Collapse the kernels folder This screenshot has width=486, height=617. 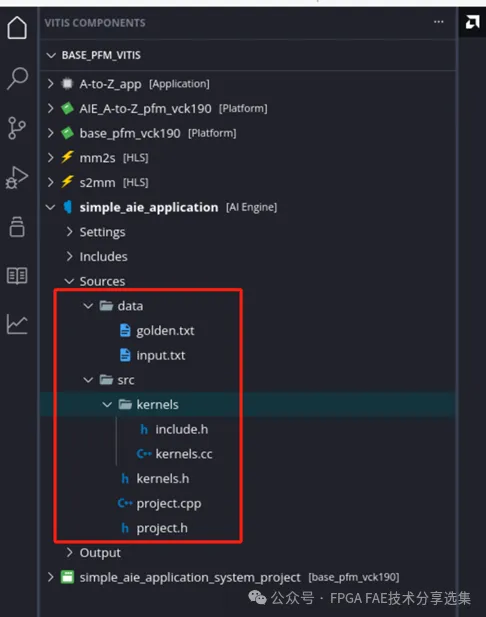[107, 405]
